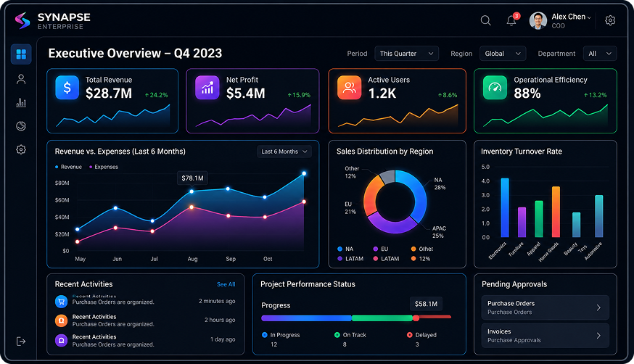Viewport: 634px width, 364px height.
Task: Click the Home Goods inventory bar
Action: pos(556,212)
